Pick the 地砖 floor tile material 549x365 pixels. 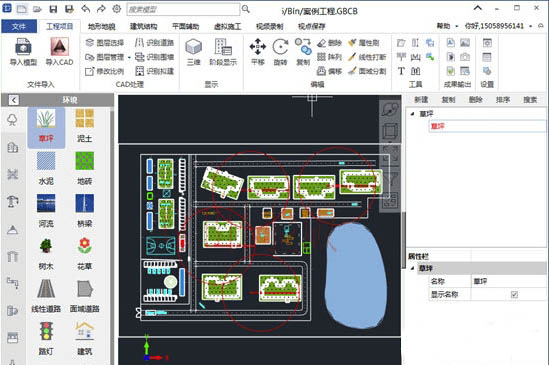84,168
